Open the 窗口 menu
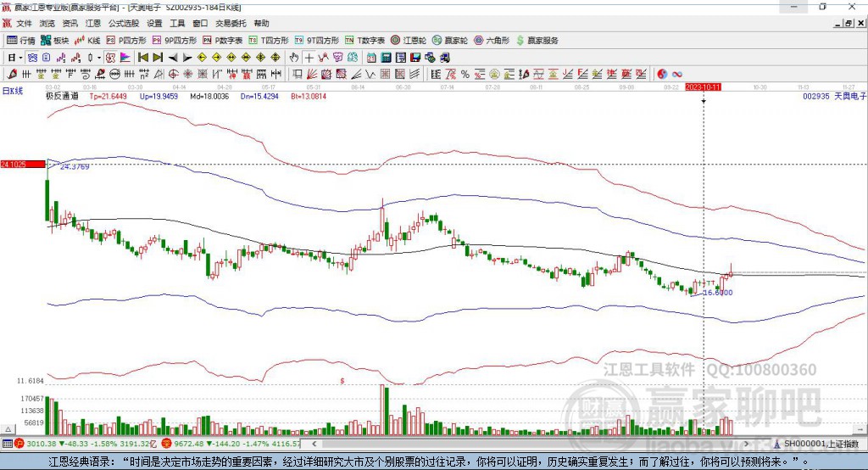868x470 pixels. 200,23
